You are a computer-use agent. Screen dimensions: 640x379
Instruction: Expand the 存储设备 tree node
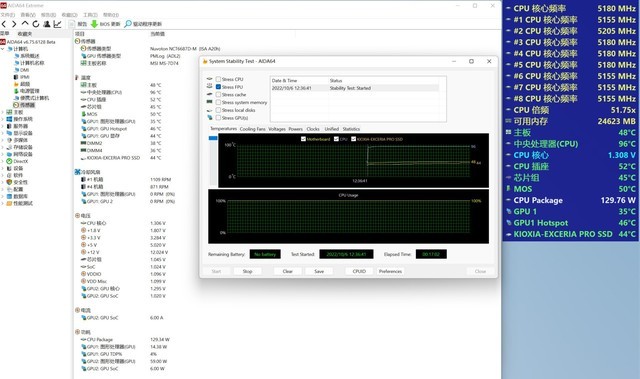pos(3,147)
